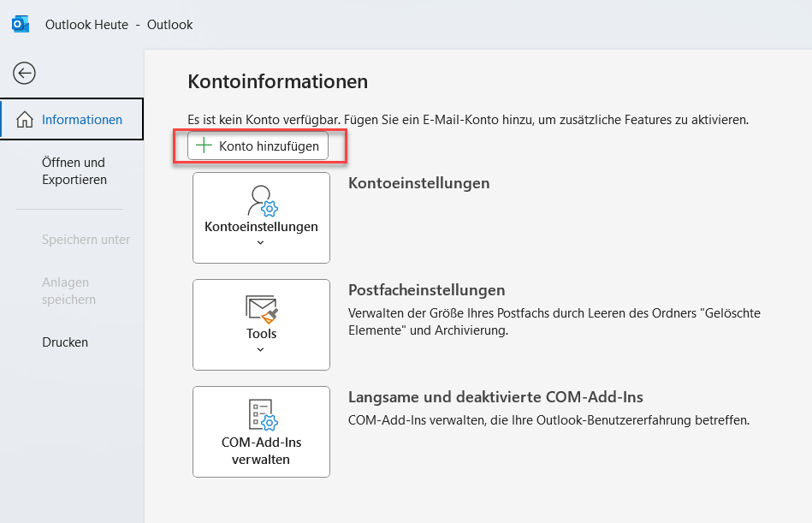Open Kontoeinstellungen via the large button
This screenshot has height=523, width=812.
tap(261, 217)
